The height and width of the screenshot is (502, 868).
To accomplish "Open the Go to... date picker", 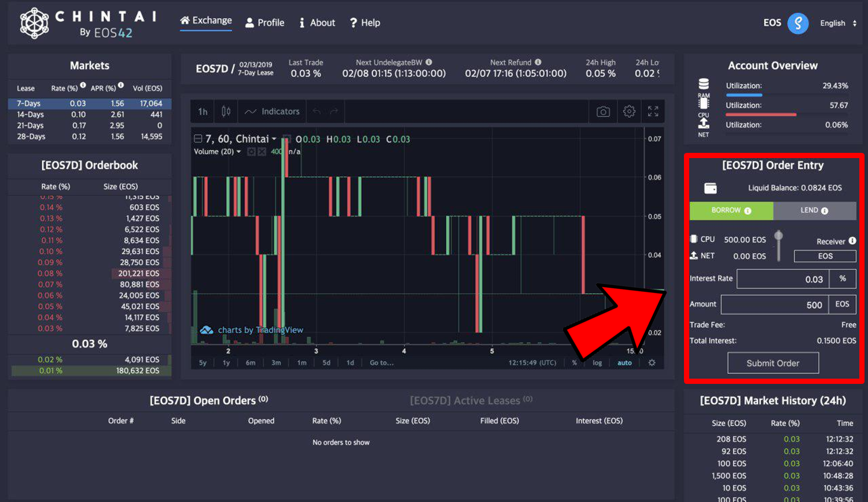I will point(382,363).
